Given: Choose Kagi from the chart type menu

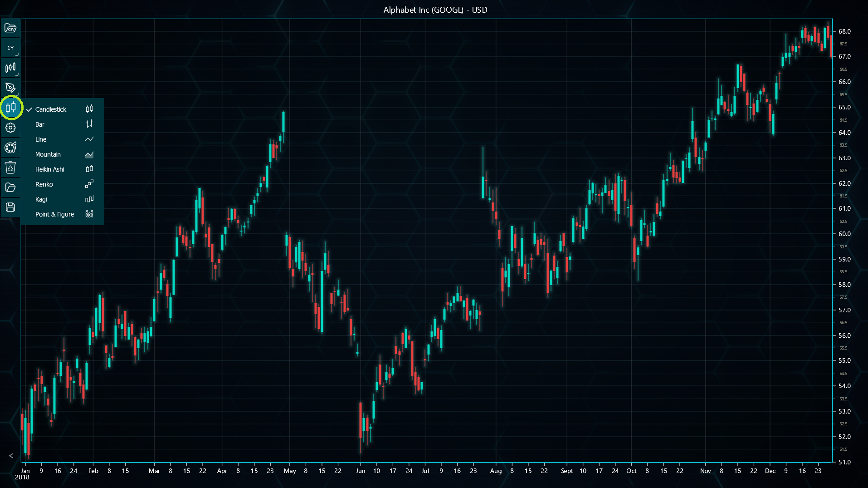Looking at the screenshot, I should 63,199.
